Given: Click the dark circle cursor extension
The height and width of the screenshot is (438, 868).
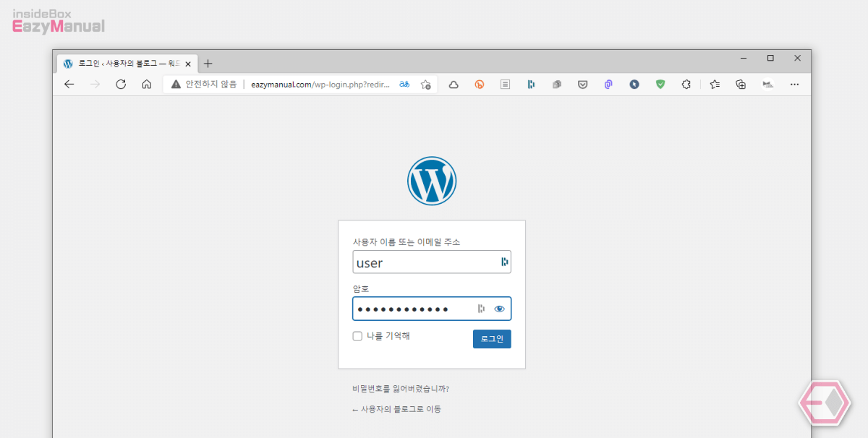Looking at the screenshot, I should (x=634, y=85).
